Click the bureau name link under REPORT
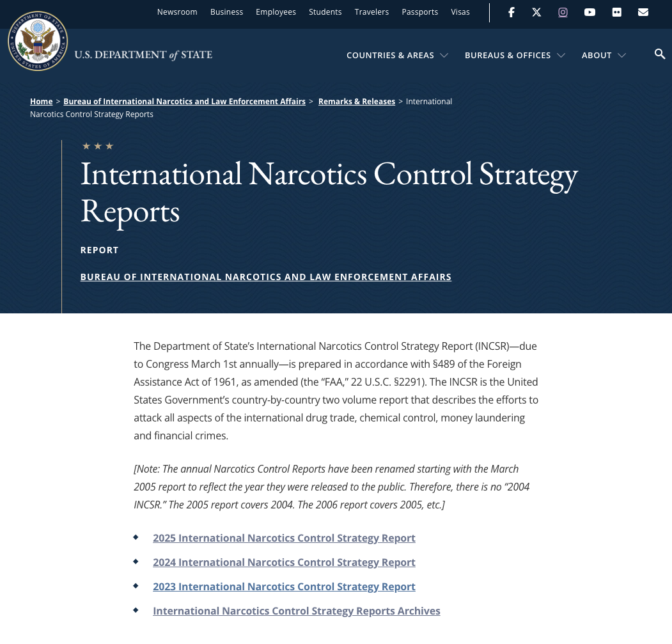The width and height of the screenshot is (672, 644). 265,277
